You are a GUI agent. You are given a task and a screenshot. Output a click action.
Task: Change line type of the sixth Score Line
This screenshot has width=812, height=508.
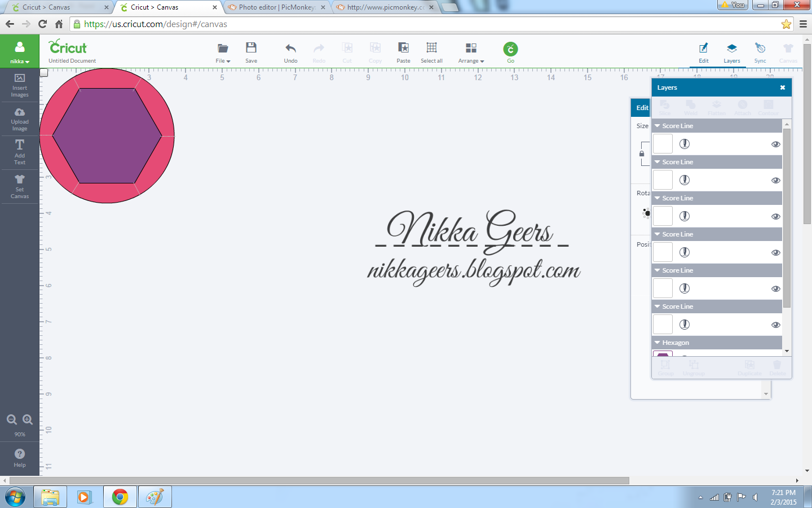click(x=685, y=325)
